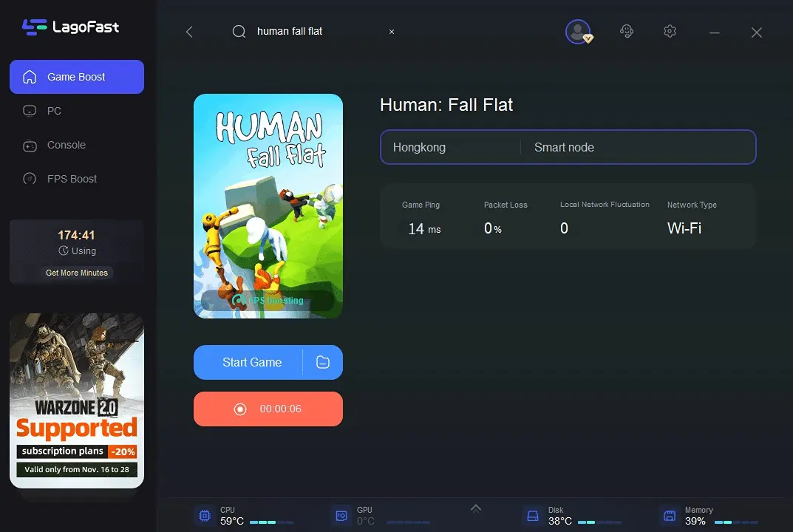793x532 pixels.
Task: Click the Packet Loss 0% value
Action: (x=493, y=228)
